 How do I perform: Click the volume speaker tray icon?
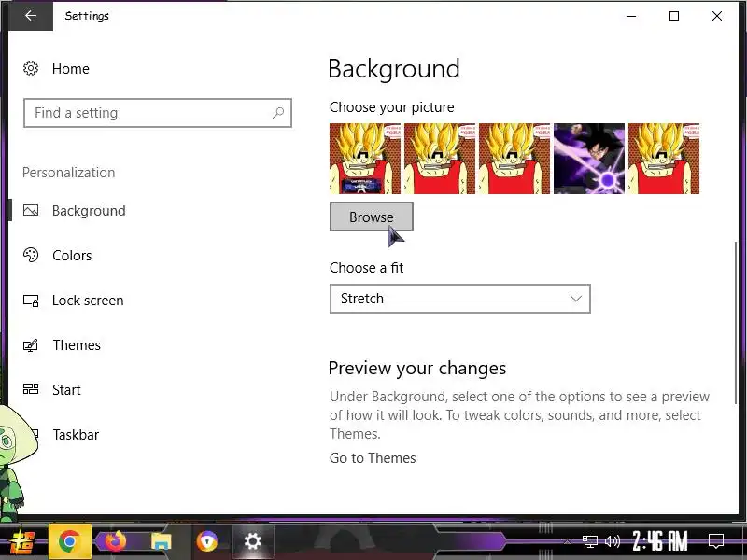(613, 541)
